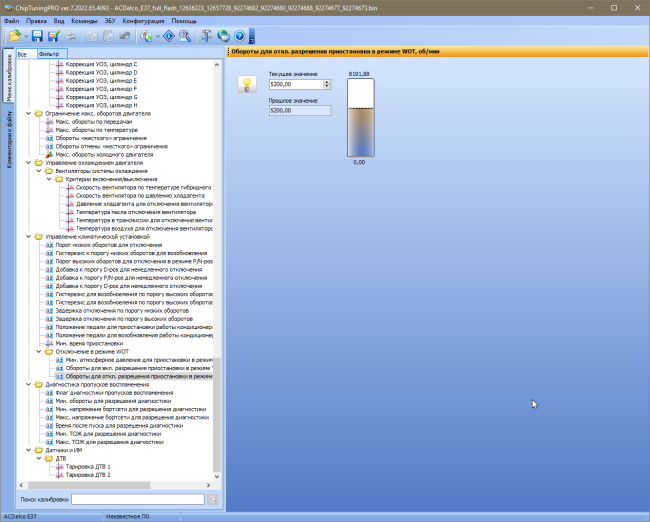The width and height of the screenshot is (650, 522).
Task: Click the magnifying glass search icon in the toolbar
Action: coord(185,36)
